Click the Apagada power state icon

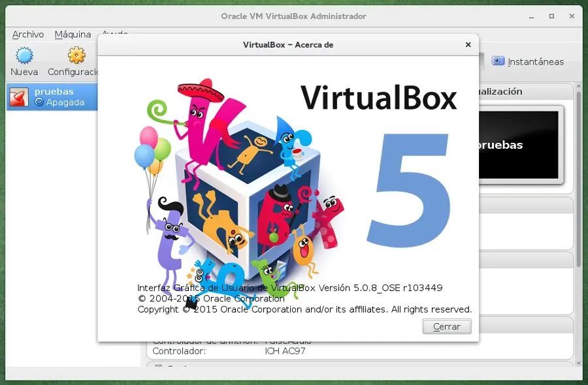coord(39,102)
